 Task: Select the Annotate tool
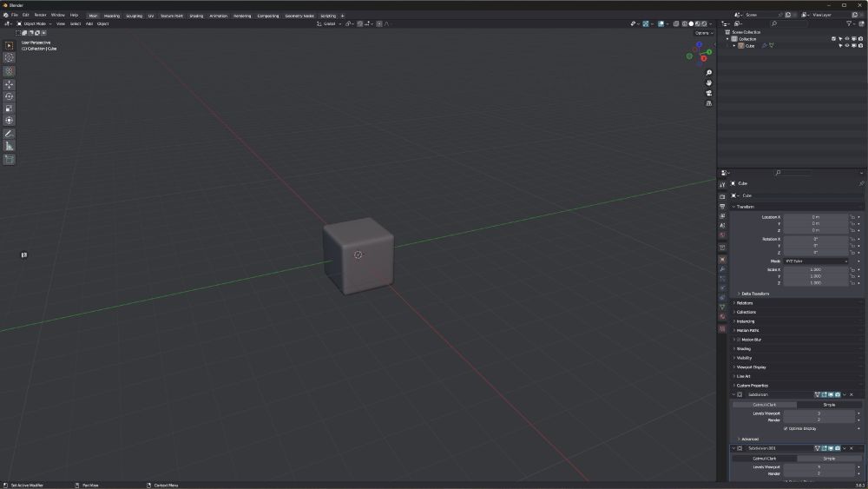pyautogui.click(x=9, y=134)
